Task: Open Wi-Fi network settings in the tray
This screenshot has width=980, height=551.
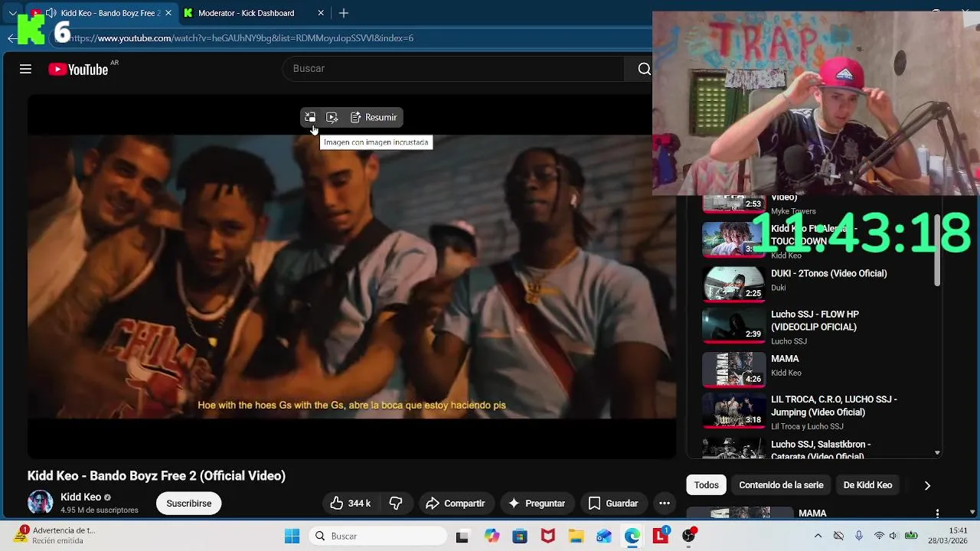Action: [x=879, y=536]
